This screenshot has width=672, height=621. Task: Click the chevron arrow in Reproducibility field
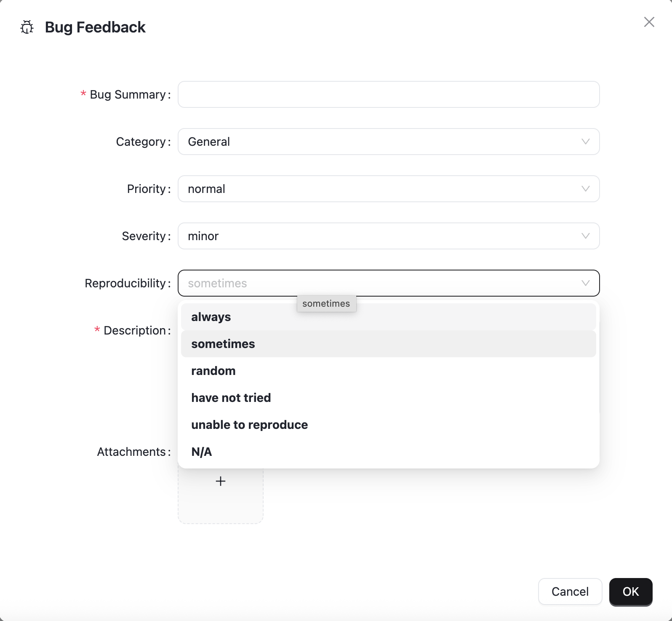(585, 283)
